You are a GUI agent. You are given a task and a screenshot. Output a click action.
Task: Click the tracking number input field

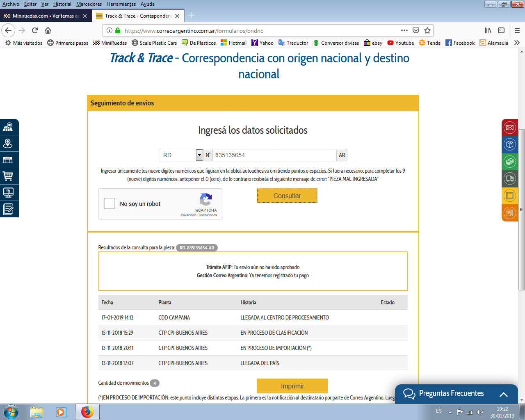[x=274, y=155]
